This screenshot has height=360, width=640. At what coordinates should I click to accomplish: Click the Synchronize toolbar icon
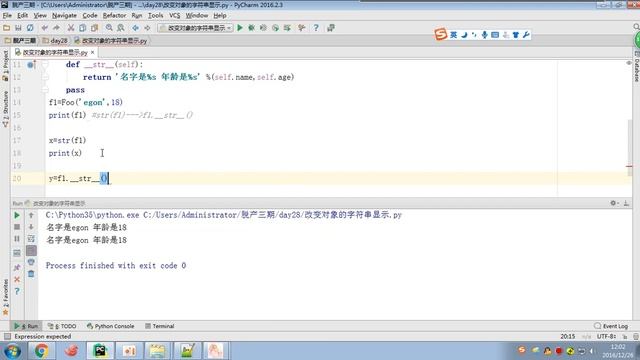(x=30, y=28)
